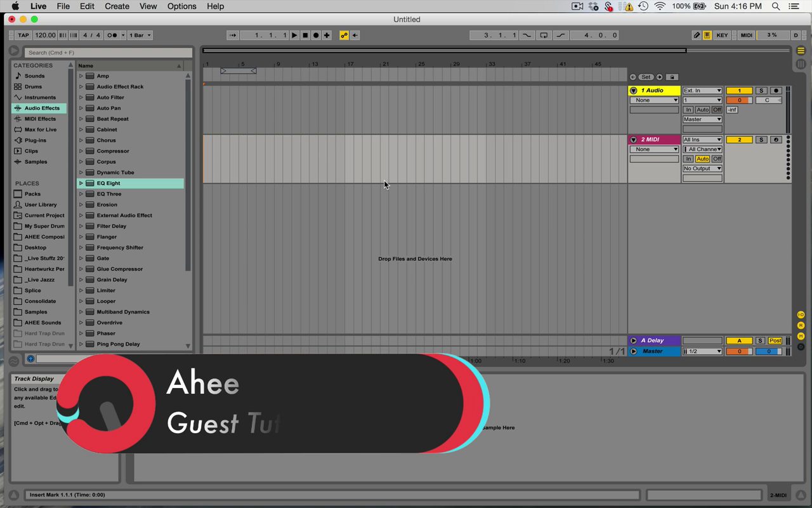
Task: Deactivate track 2 MIDI with its activator
Action: (739, 140)
